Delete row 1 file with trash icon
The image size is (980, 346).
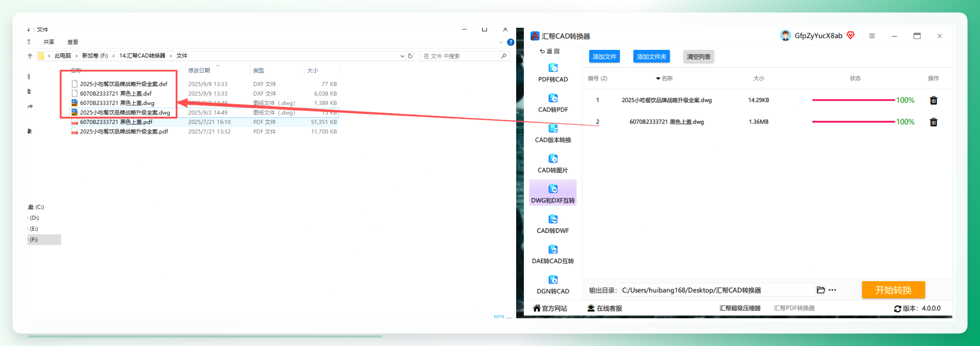[x=933, y=100]
